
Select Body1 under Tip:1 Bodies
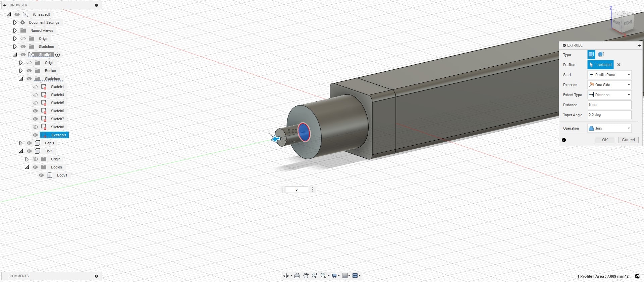[x=62, y=175]
